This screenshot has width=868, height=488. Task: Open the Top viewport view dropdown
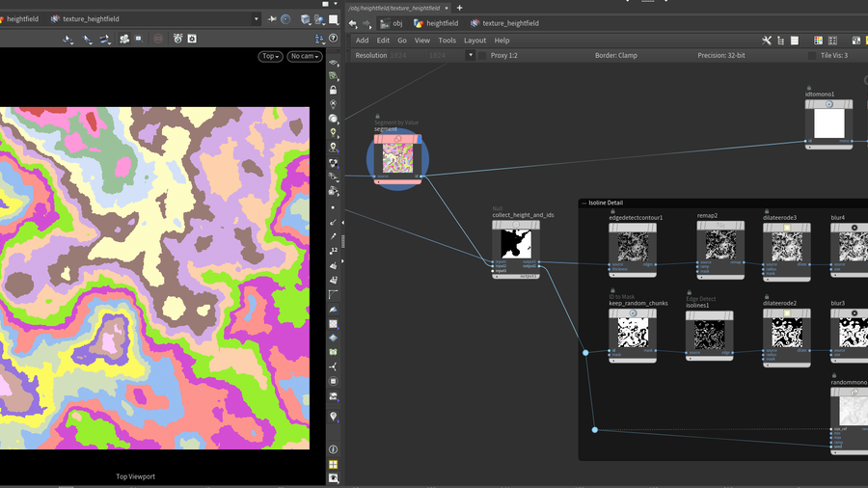coord(271,56)
